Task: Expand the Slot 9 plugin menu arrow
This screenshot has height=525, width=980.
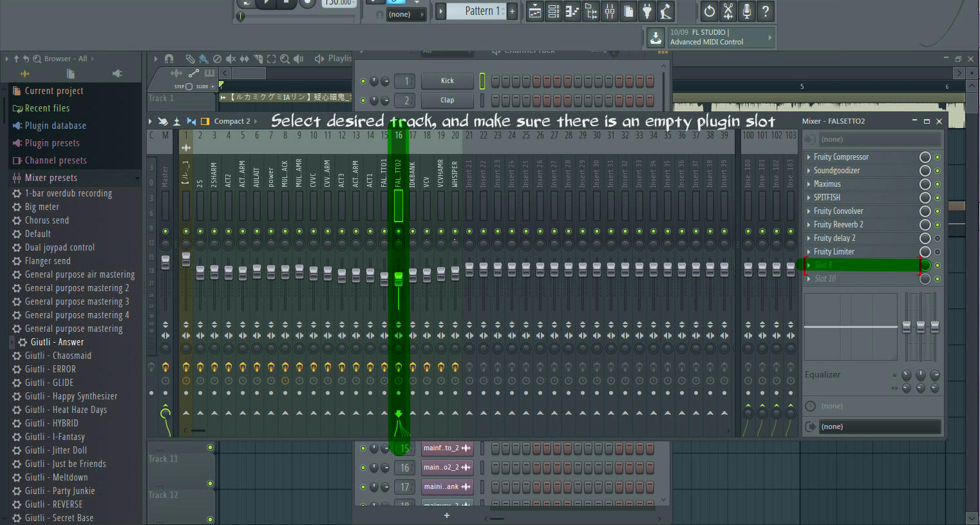Action: tap(810, 265)
